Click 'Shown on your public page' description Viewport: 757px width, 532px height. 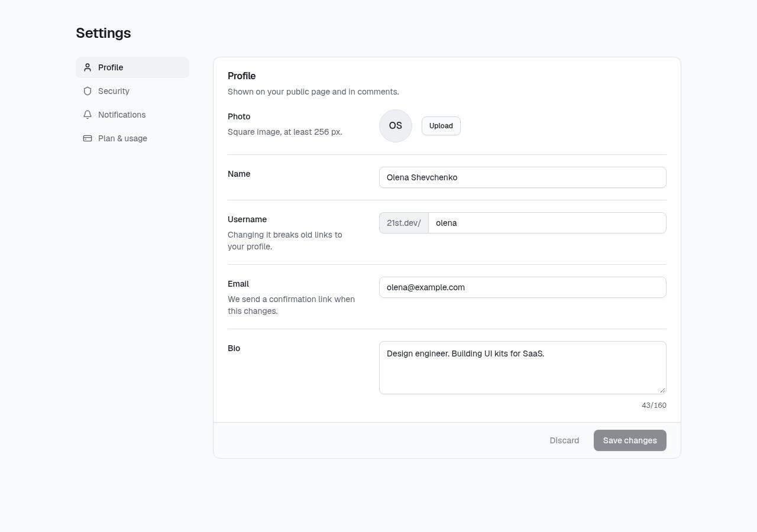pos(313,92)
